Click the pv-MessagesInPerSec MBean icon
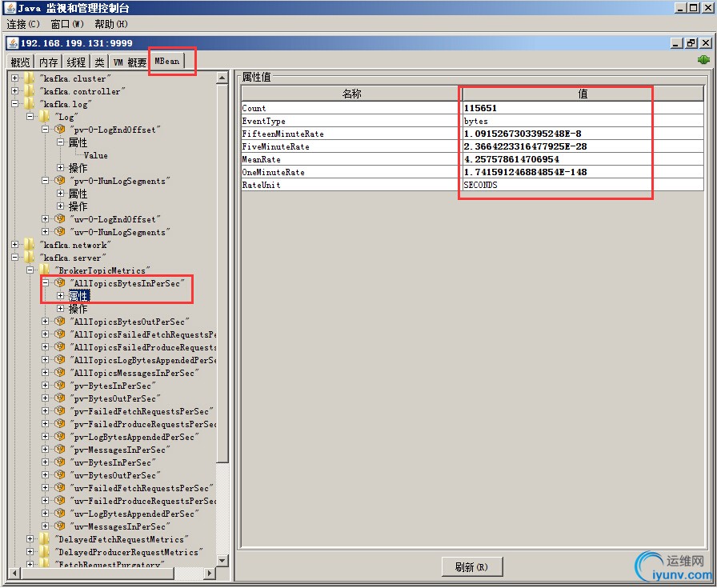 (x=59, y=450)
